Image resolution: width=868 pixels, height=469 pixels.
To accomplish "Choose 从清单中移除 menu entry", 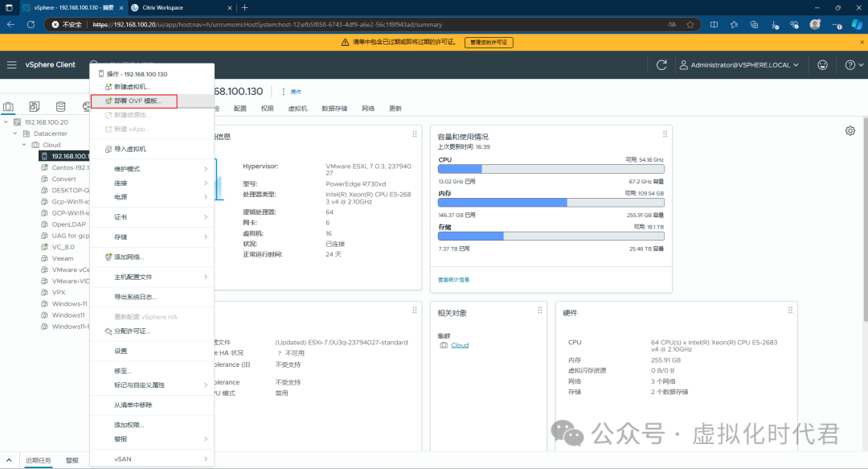I will (x=152, y=405).
